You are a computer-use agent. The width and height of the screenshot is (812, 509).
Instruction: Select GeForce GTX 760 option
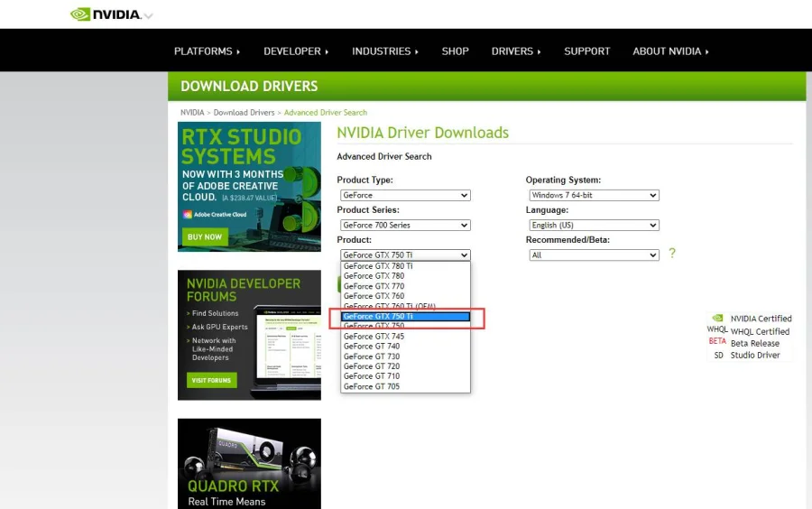(405, 296)
